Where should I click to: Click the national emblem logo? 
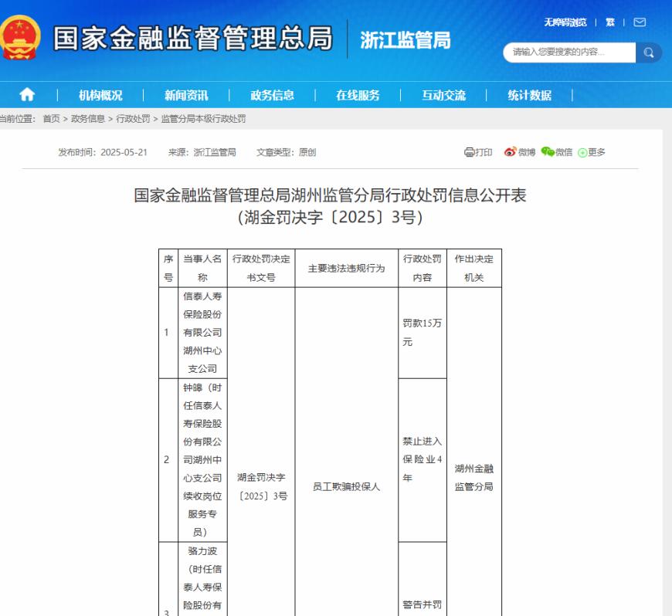(x=19, y=38)
